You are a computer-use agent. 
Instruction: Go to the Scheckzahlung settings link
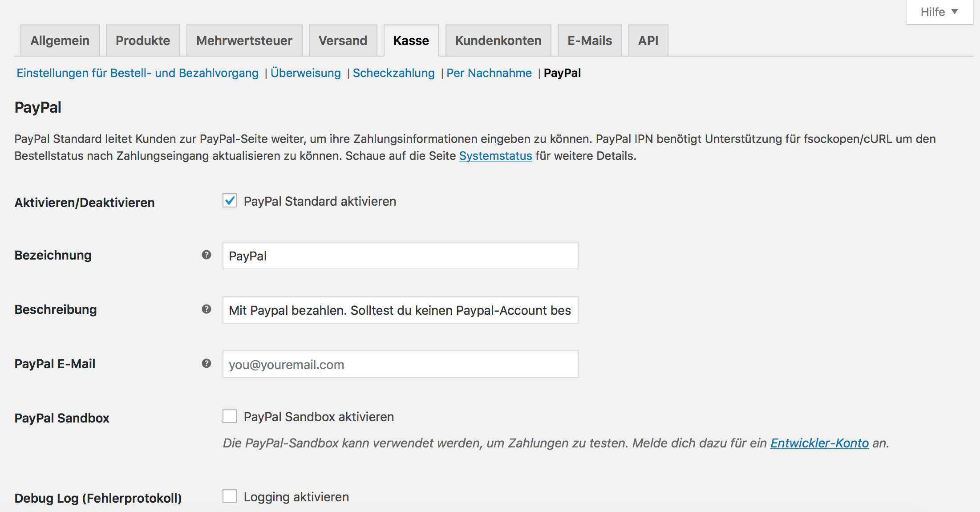pyautogui.click(x=393, y=73)
